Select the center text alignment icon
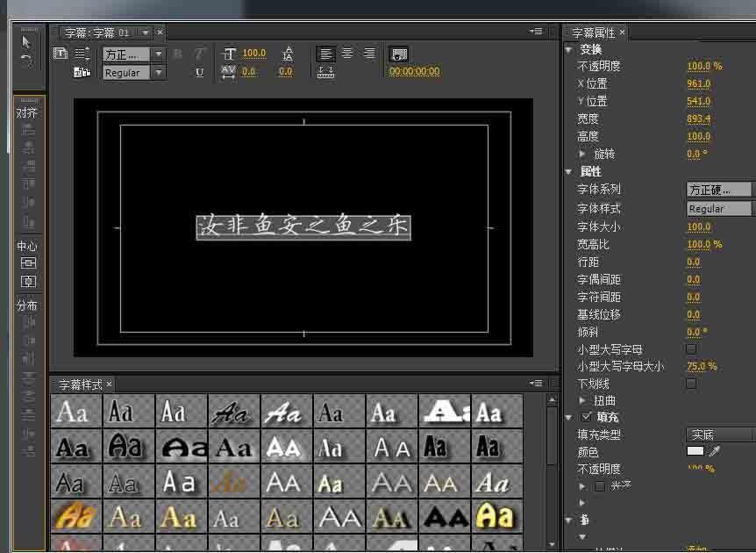Viewport: 756px width, 553px height. 346,54
